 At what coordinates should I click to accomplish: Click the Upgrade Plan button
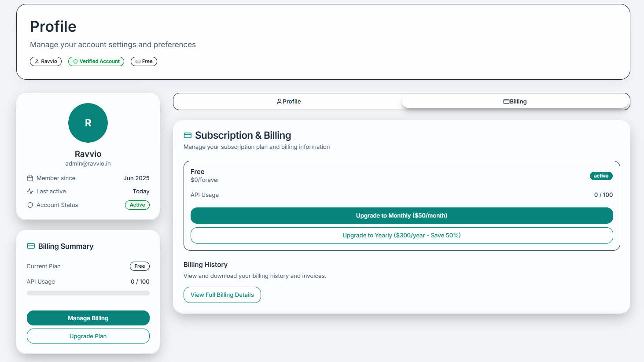(x=88, y=336)
